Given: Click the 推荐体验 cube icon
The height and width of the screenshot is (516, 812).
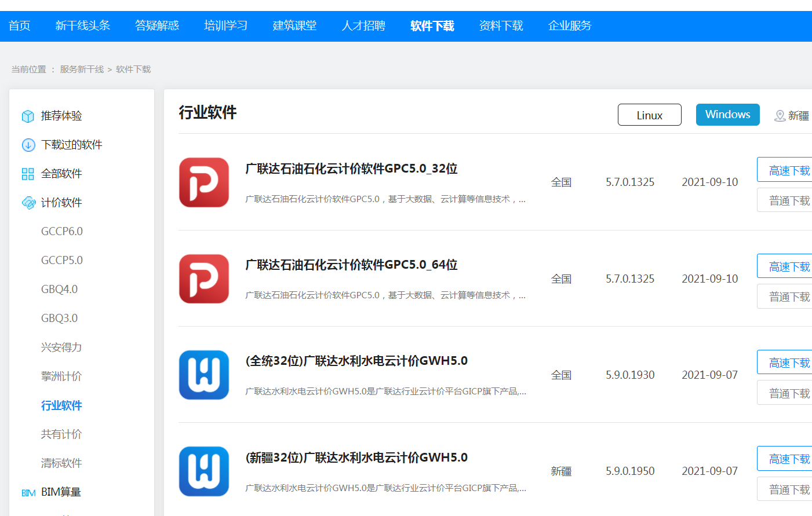Looking at the screenshot, I should (x=28, y=116).
